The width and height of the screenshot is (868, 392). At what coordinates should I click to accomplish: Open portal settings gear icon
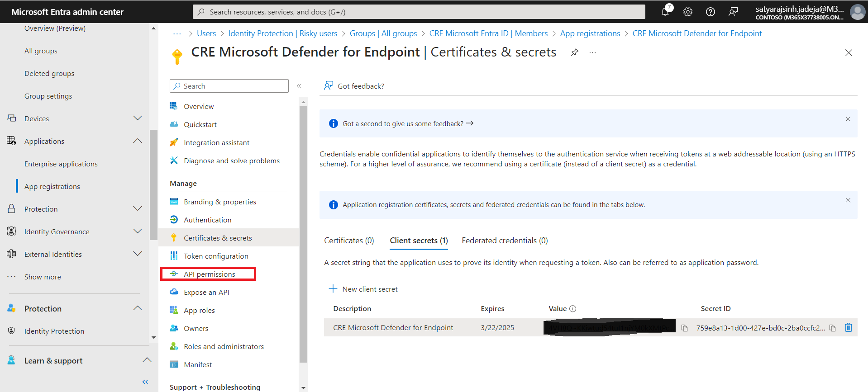(x=688, y=12)
